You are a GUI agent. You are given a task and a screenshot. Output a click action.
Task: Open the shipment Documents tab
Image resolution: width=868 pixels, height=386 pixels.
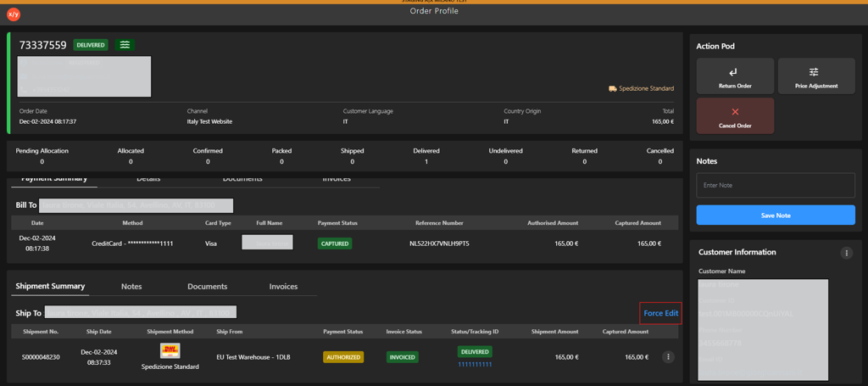click(208, 286)
